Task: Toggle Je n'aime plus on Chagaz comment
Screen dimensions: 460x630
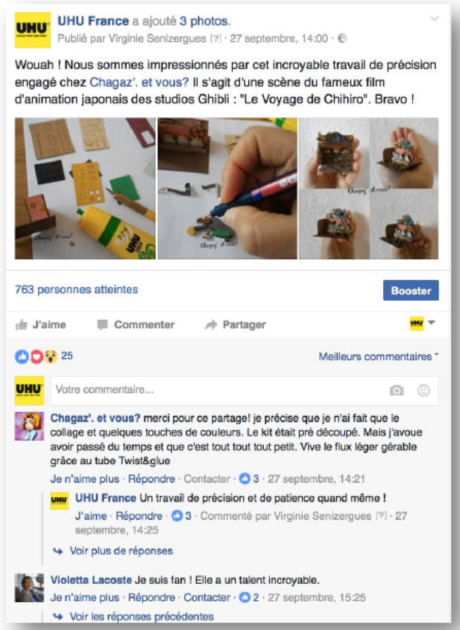Action: click(85, 479)
